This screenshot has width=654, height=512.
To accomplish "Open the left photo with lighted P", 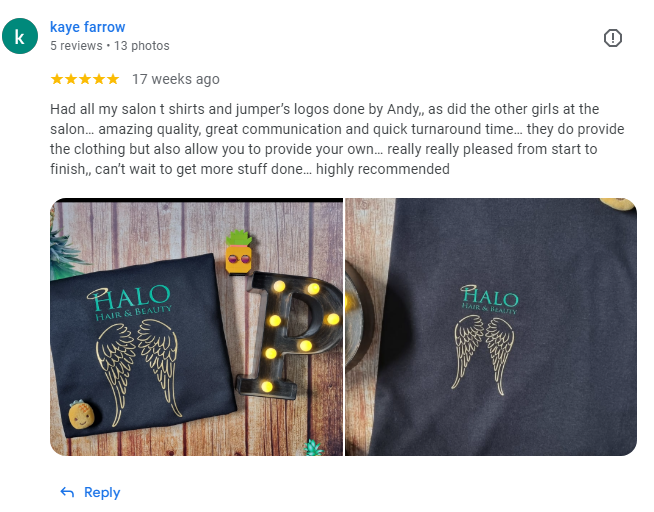I will pos(196,327).
